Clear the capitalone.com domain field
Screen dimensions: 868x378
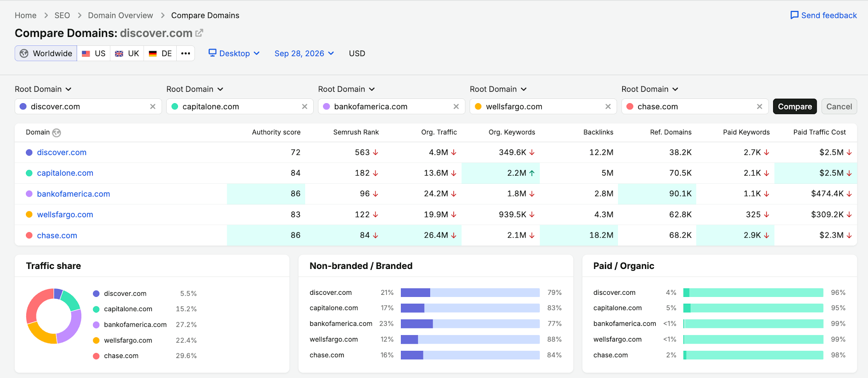coord(304,106)
